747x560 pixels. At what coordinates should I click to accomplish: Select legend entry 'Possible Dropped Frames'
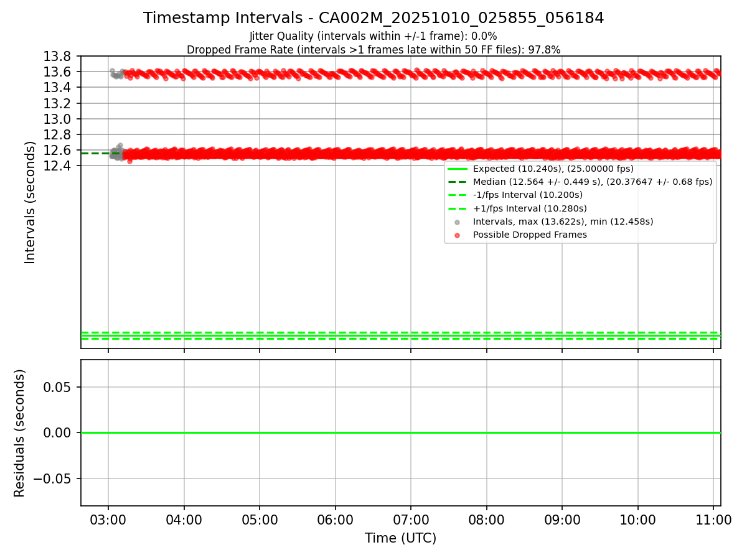530,235
